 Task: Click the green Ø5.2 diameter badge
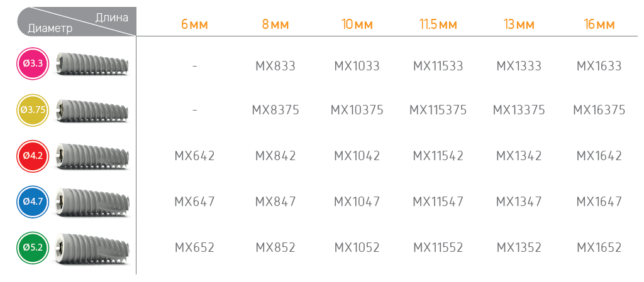pyautogui.click(x=33, y=247)
